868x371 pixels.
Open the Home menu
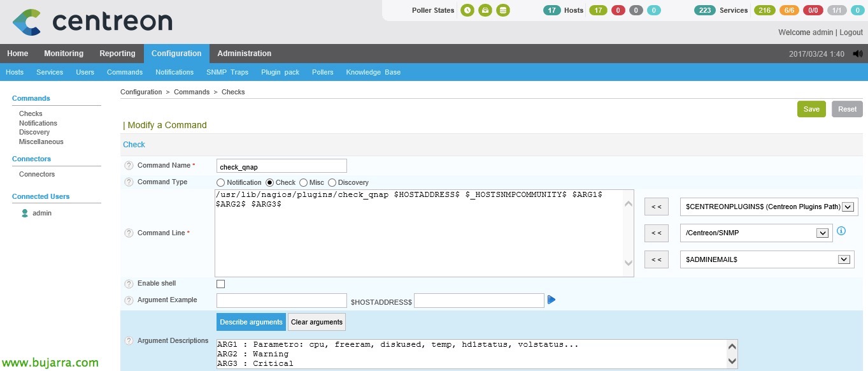(18, 54)
